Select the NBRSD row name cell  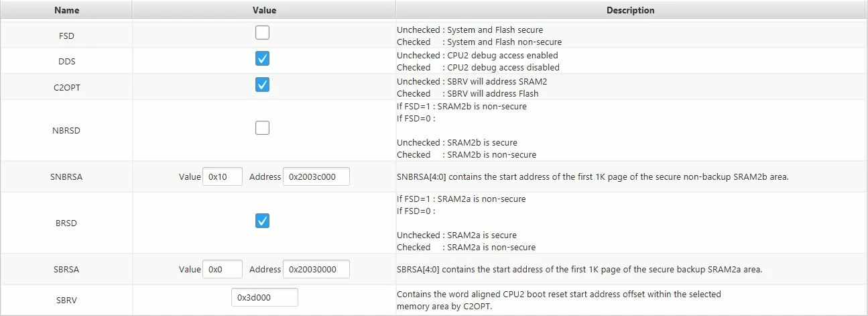(66, 130)
